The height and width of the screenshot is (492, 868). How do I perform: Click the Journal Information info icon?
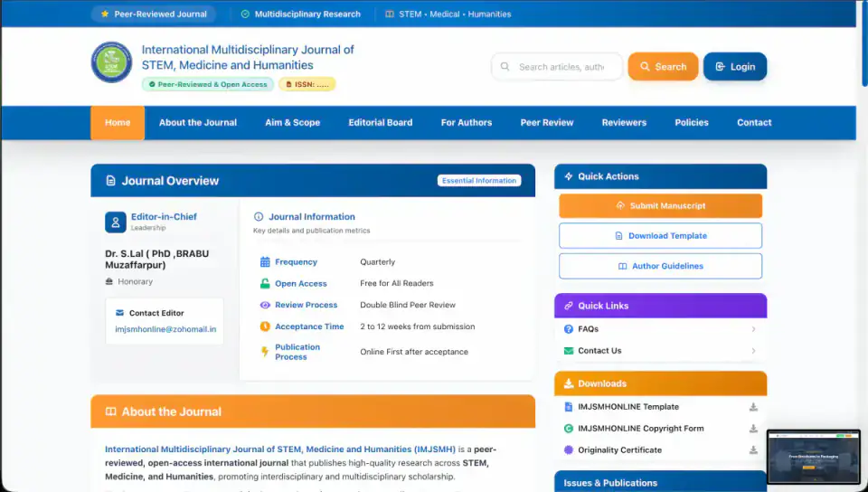[259, 217]
